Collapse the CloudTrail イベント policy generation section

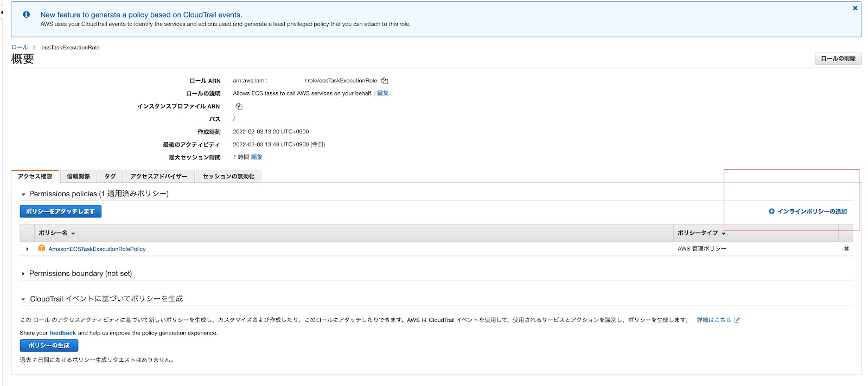[23, 299]
